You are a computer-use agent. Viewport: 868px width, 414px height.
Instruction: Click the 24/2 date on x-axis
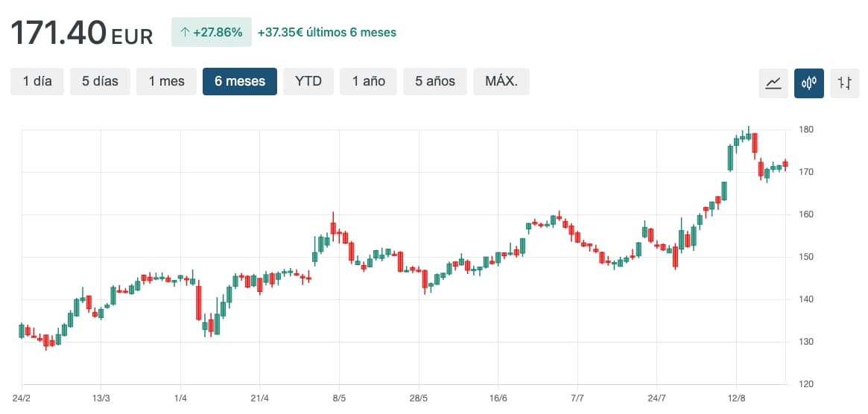[x=22, y=398]
